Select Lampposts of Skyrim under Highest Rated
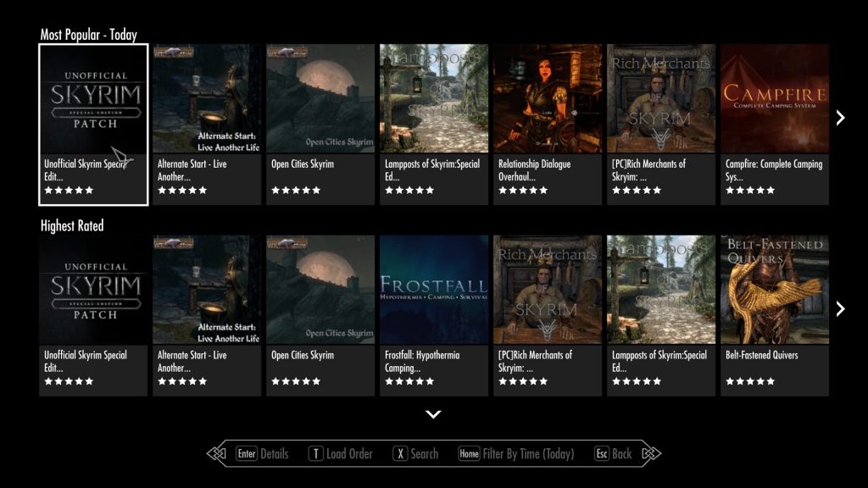The width and height of the screenshot is (868, 488). click(x=661, y=315)
